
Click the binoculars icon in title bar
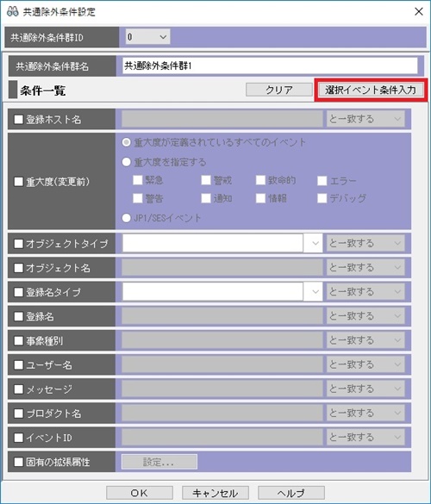pos(12,11)
